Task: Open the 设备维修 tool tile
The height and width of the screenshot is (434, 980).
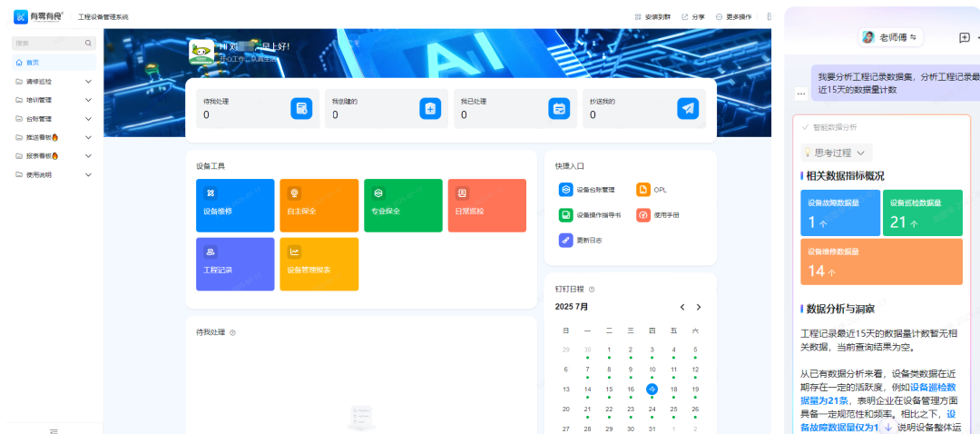Action: 234,205
